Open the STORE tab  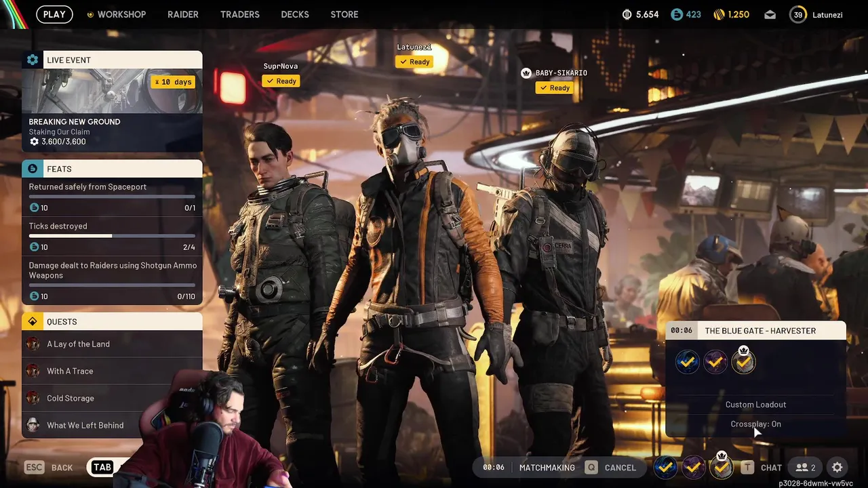[344, 14]
